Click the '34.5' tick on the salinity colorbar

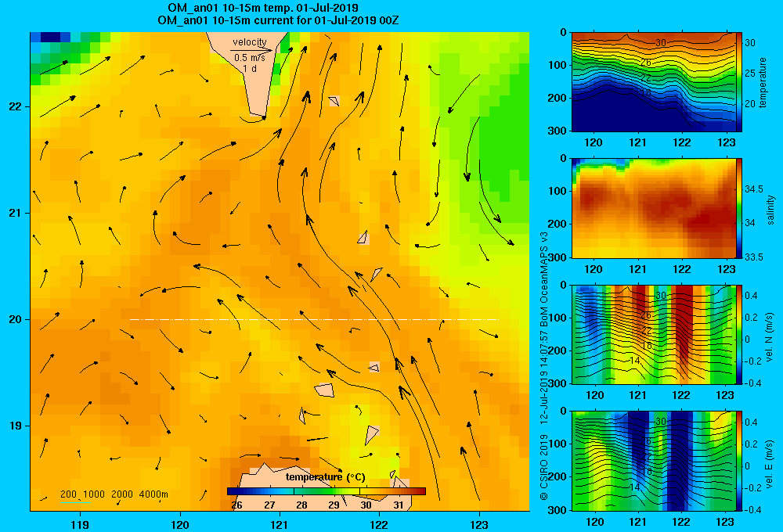(754, 189)
